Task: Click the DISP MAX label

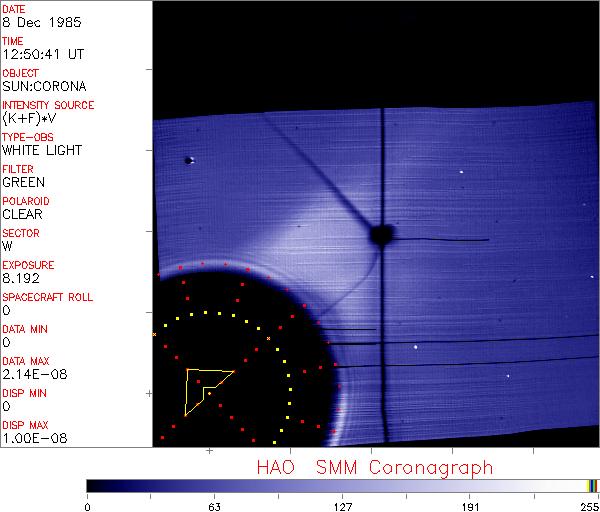Action: coord(25,425)
